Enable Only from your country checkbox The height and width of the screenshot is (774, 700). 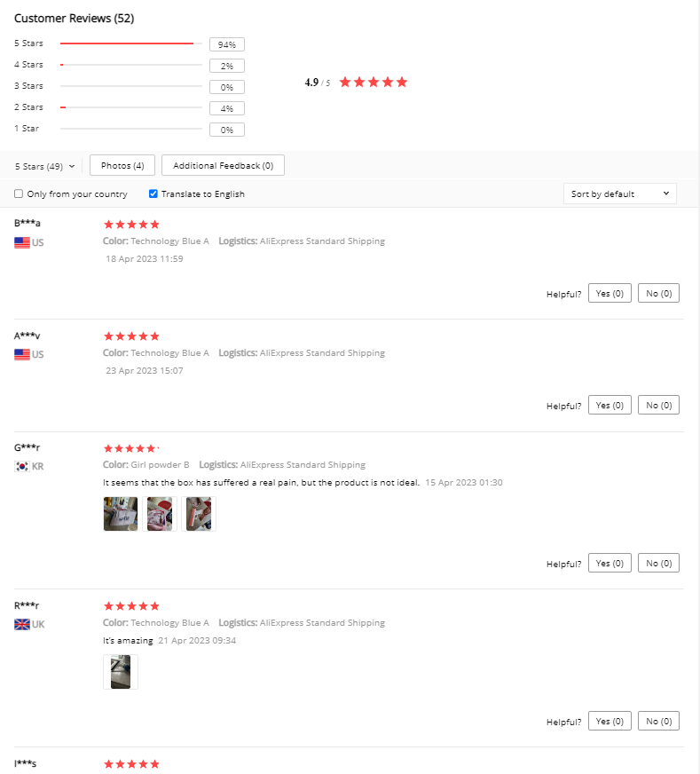click(19, 193)
